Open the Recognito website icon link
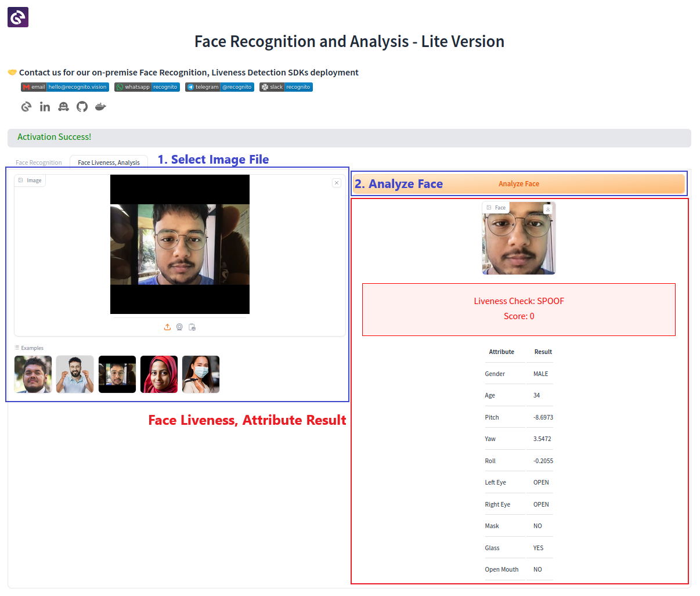Viewport: 700px width, 596px height. click(x=26, y=107)
